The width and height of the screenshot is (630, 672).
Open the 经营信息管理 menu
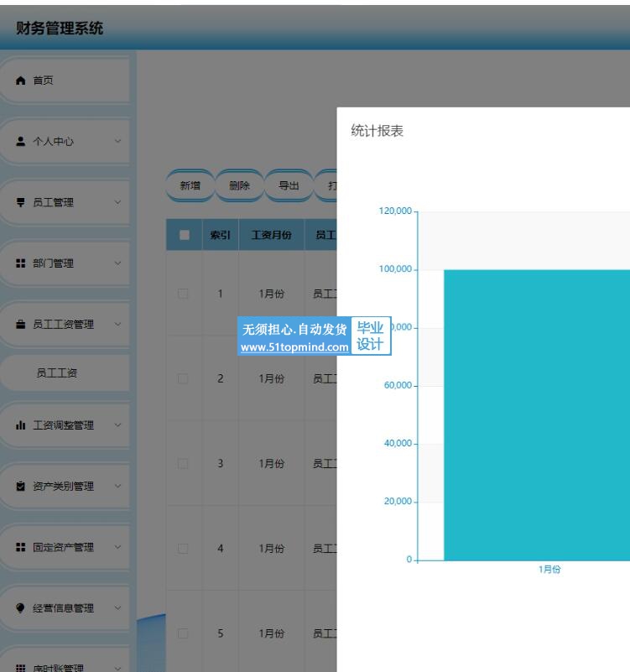[x=65, y=608]
